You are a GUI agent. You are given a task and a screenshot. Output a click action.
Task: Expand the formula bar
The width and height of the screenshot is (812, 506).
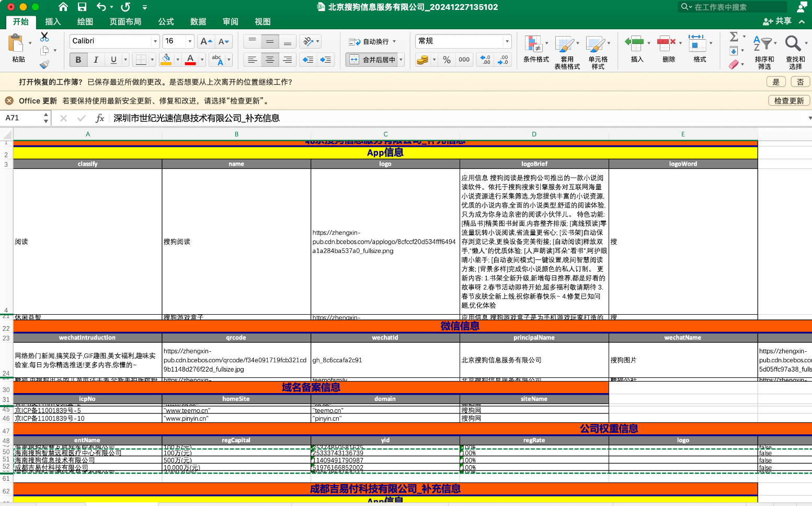[809, 118]
